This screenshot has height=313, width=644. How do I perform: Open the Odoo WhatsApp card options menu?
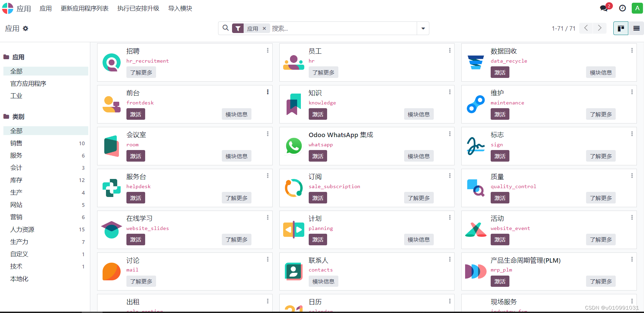click(x=450, y=134)
